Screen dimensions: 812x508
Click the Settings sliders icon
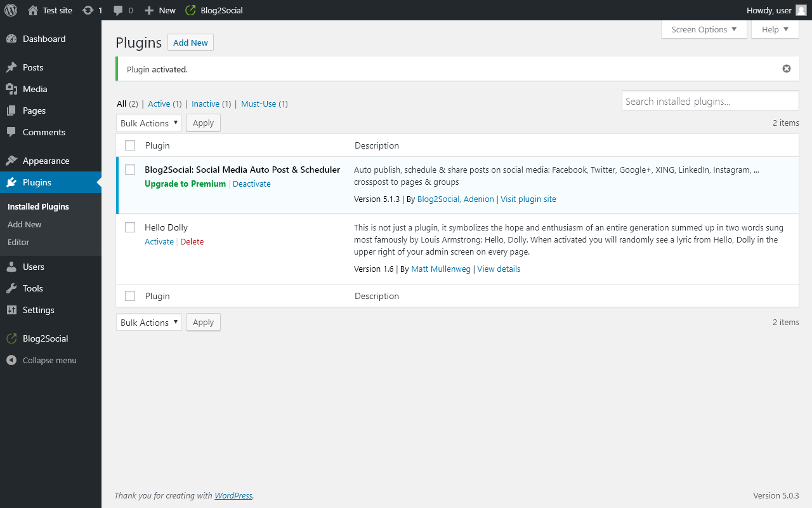(11, 310)
